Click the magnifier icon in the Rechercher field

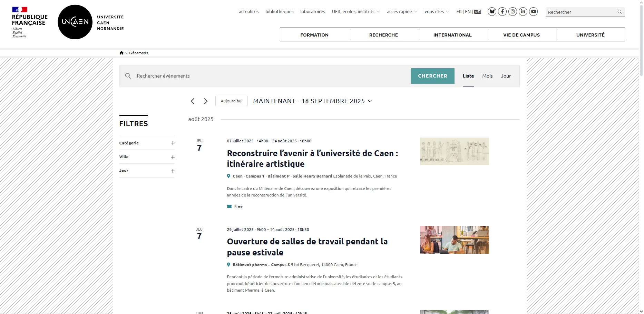pyautogui.click(x=620, y=12)
